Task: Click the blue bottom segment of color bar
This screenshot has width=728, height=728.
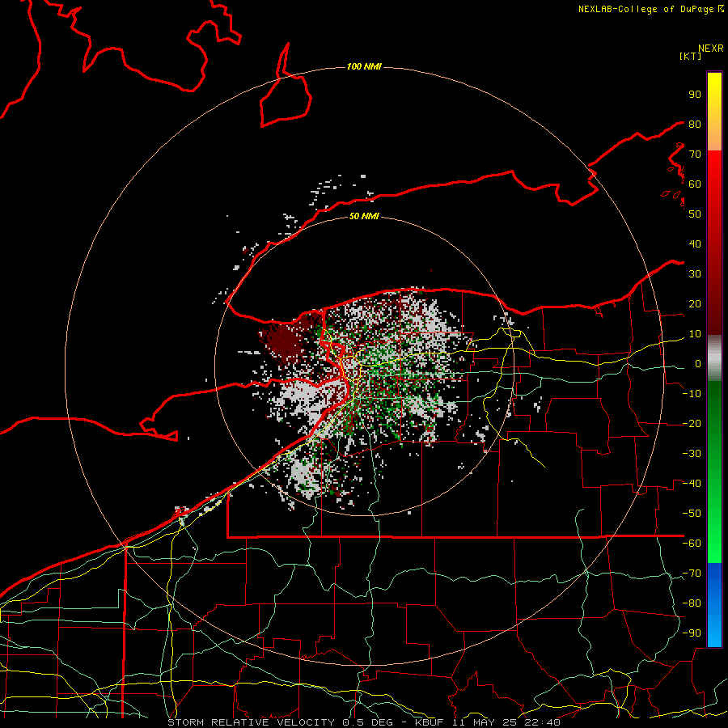Action: tap(714, 604)
